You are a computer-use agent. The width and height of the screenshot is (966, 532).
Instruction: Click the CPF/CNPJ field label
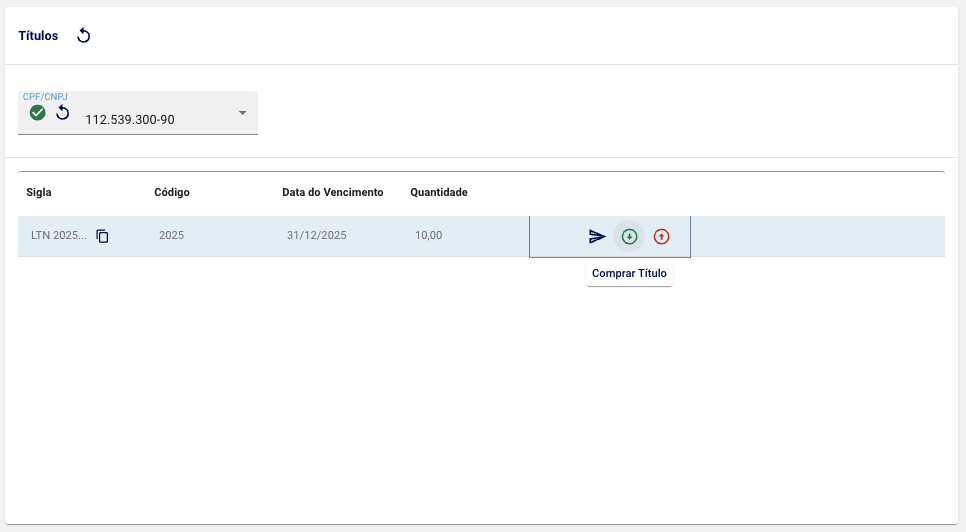click(45, 97)
